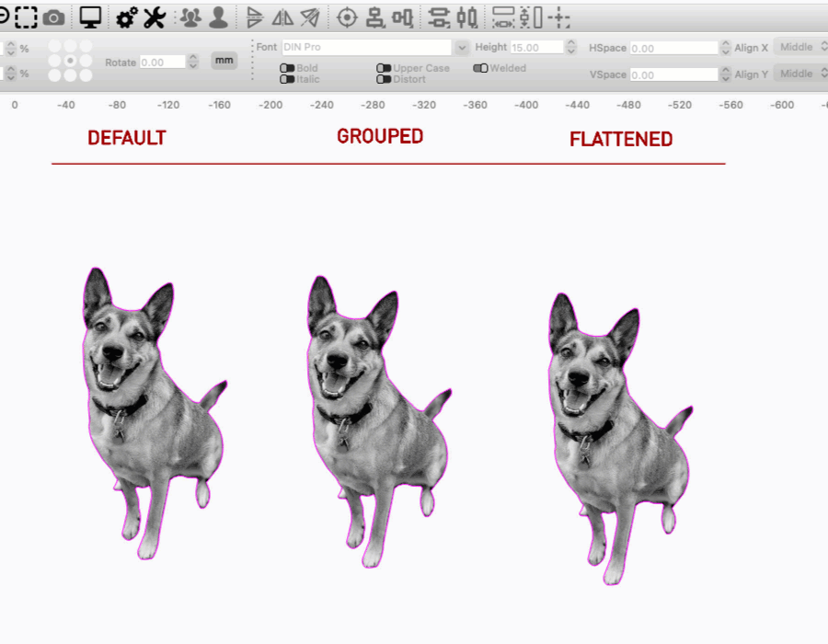Open settings with the gears icon

tap(126, 17)
